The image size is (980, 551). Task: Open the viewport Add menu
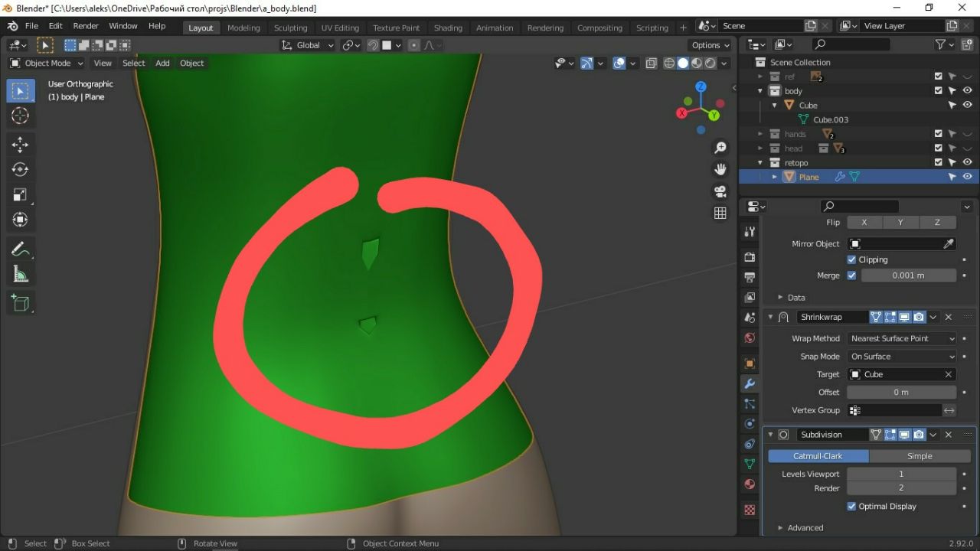click(162, 64)
